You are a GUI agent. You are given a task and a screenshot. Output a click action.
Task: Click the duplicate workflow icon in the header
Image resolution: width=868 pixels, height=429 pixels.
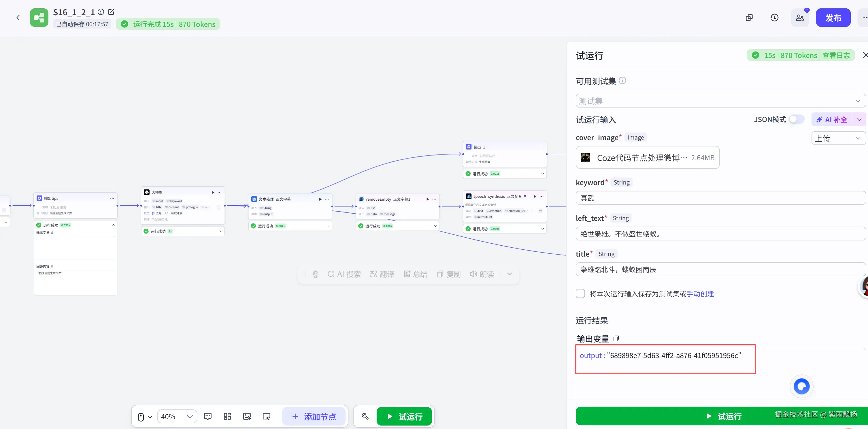click(x=749, y=18)
